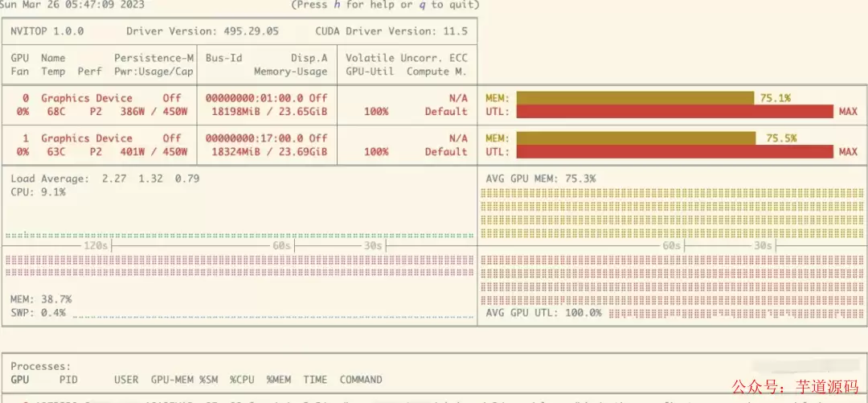
Task: Click the '%CPU' process column header
Action: click(x=242, y=380)
